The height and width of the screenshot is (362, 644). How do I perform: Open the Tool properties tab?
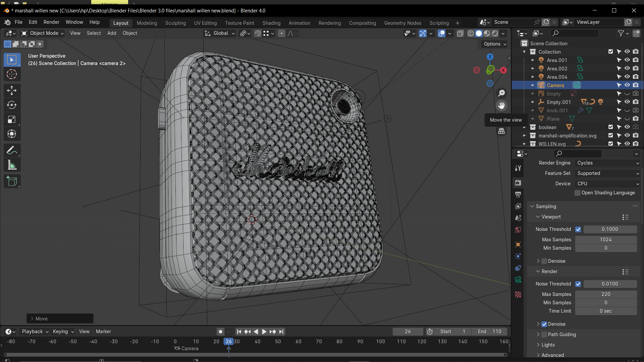(518, 168)
